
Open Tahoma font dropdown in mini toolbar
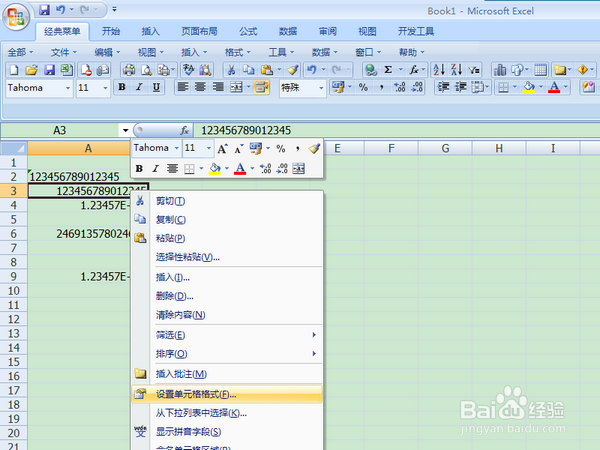click(x=176, y=148)
